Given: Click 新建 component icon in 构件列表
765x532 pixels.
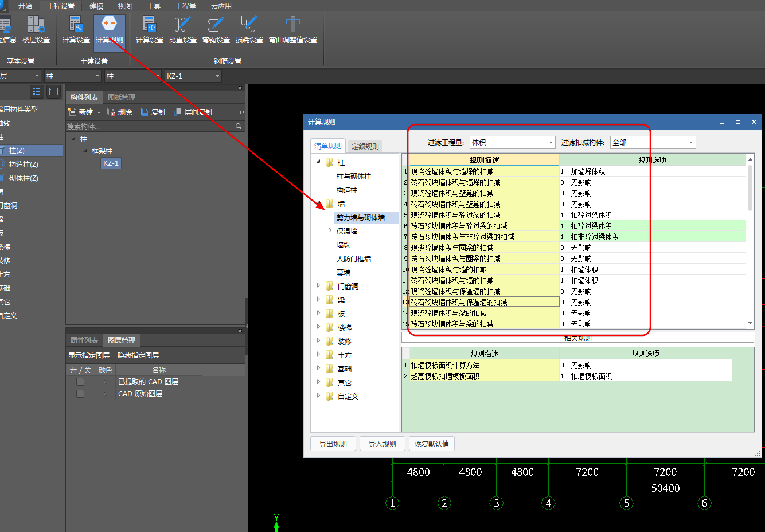Looking at the screenshot, I should coord(72,112).
